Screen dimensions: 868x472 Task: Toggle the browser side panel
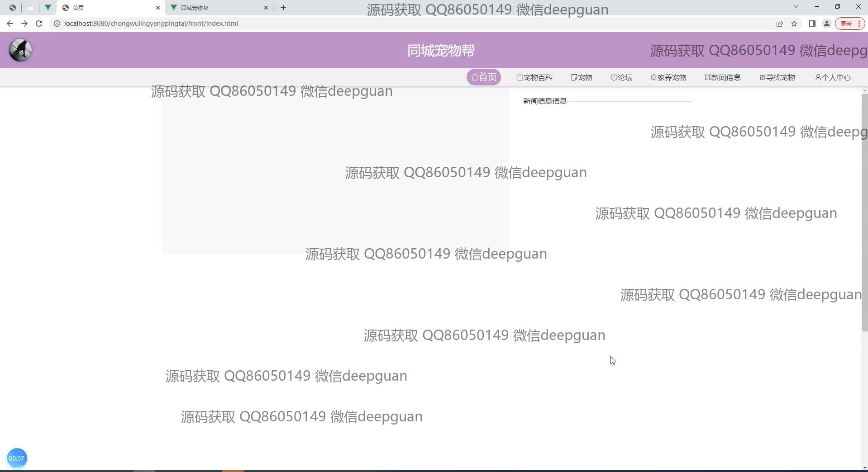pos(812,24)
